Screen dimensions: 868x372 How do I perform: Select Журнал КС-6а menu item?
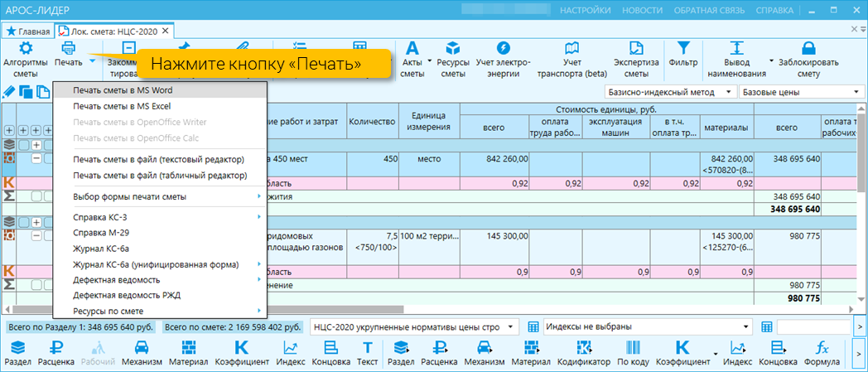click(160, 249)
